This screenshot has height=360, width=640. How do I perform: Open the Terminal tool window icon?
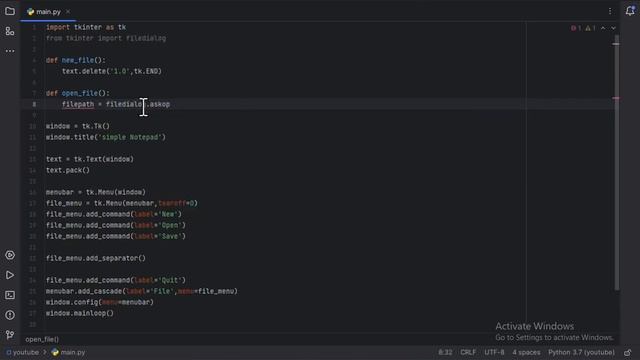tap(10, 295)
